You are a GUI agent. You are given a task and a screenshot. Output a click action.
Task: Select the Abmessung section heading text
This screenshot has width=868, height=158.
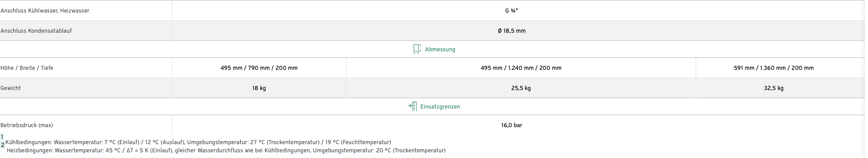coord(440,49)
